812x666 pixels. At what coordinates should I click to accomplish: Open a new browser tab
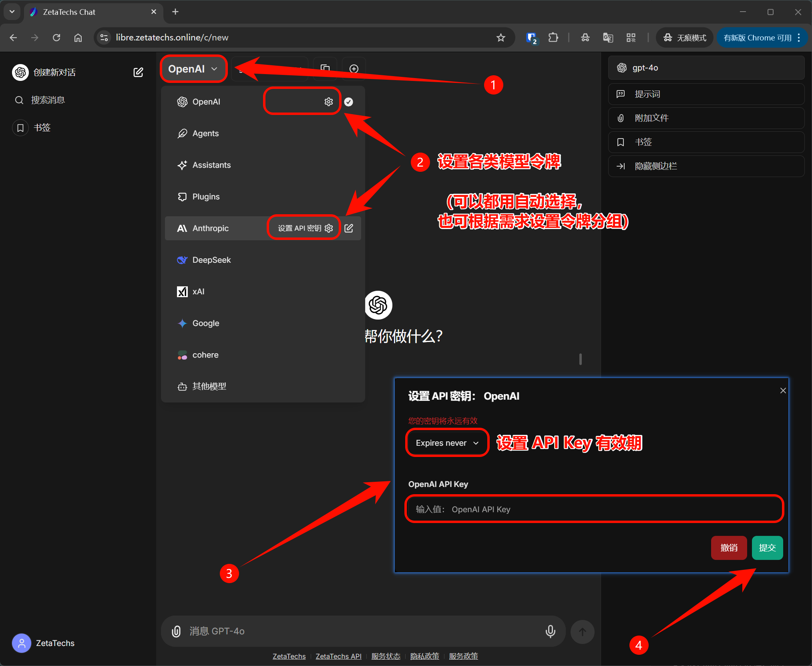coord(175,12)
